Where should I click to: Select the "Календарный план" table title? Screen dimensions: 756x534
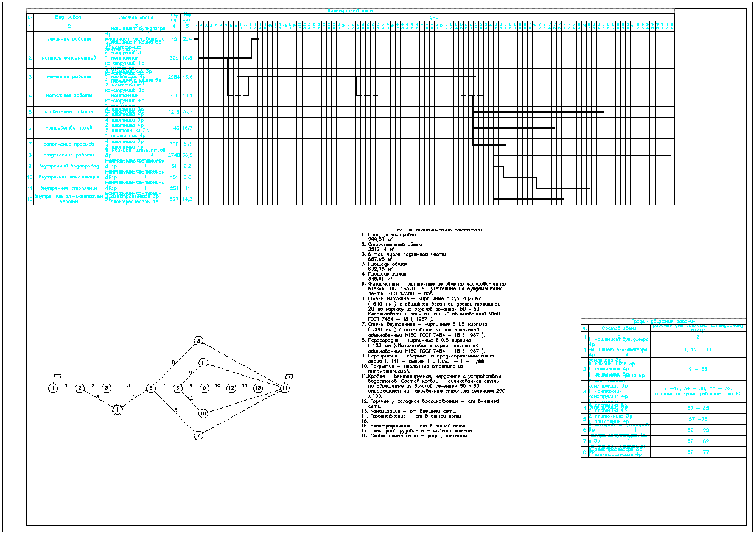(350, 11)
